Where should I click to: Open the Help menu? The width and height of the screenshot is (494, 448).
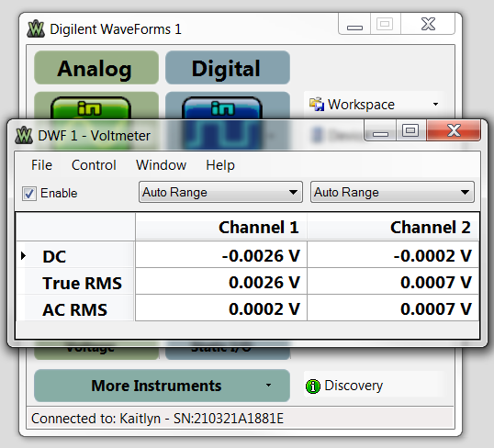click(x=220, y=165)
